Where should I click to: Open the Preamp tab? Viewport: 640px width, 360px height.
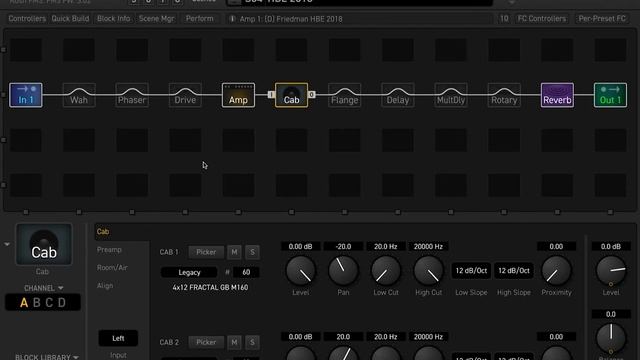pos(109,250)
